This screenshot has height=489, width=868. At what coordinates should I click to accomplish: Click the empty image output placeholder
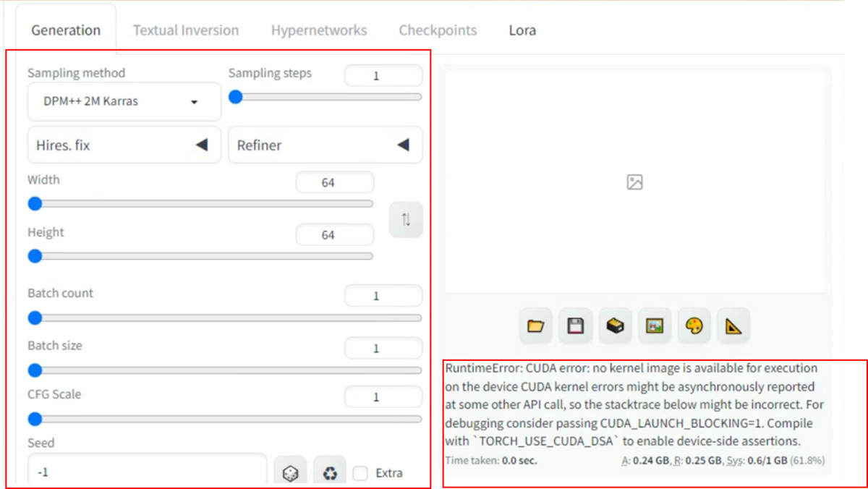pyautogui.click(x=635, y=182)
